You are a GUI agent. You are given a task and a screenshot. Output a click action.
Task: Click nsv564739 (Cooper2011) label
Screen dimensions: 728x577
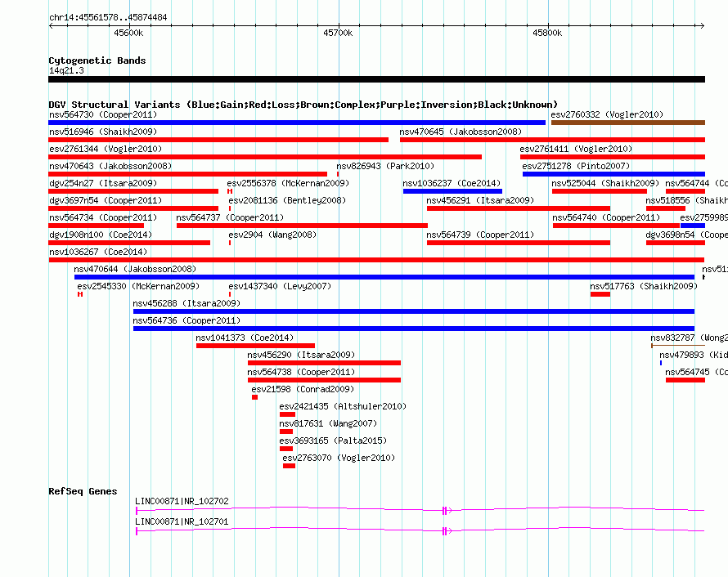coord(480,235)
